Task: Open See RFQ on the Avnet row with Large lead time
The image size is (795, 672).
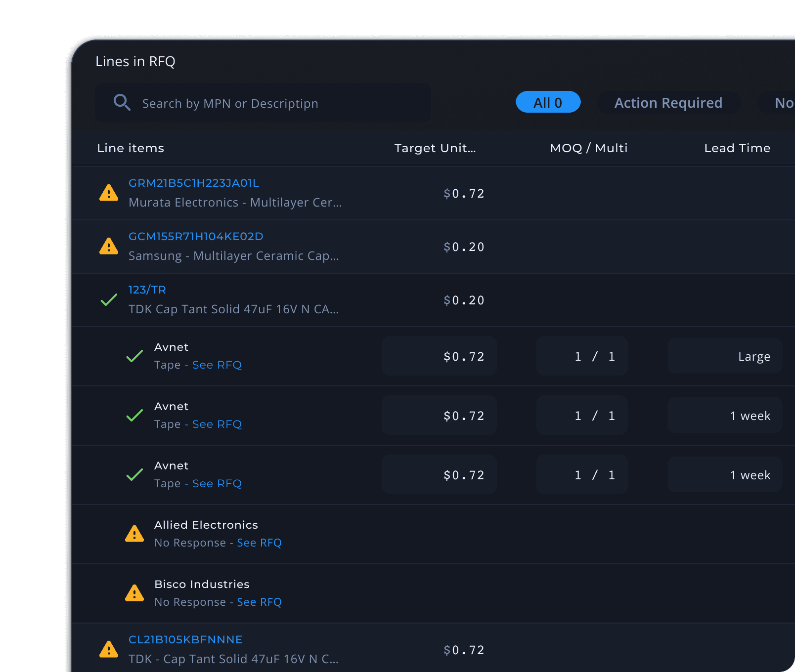Action: click(217, 365)
